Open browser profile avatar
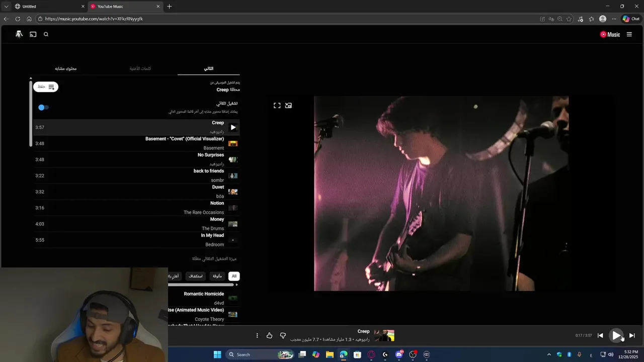The width and height of the screenshot is (644, 362). click(603, 19)
